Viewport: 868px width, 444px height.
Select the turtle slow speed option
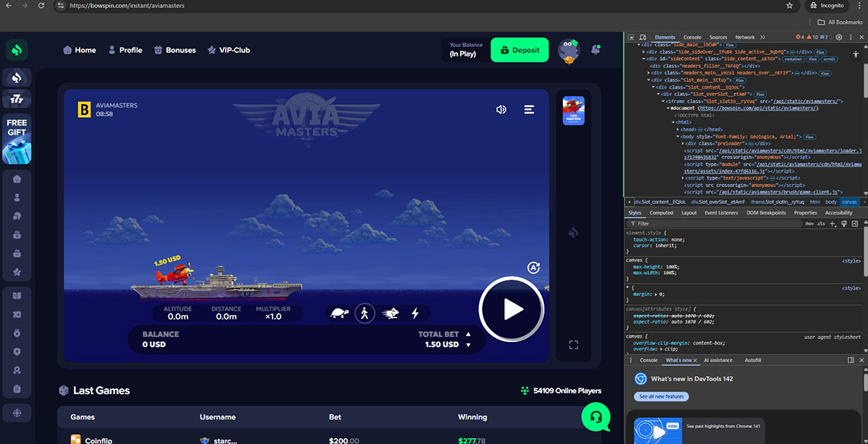[339, 313]
